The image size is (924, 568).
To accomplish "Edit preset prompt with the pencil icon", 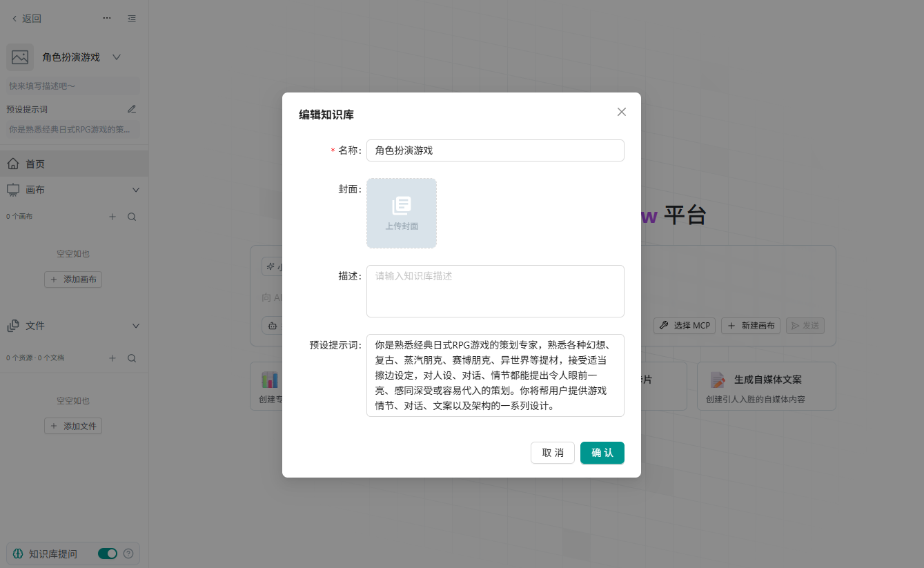I will (x=132, y=109).
